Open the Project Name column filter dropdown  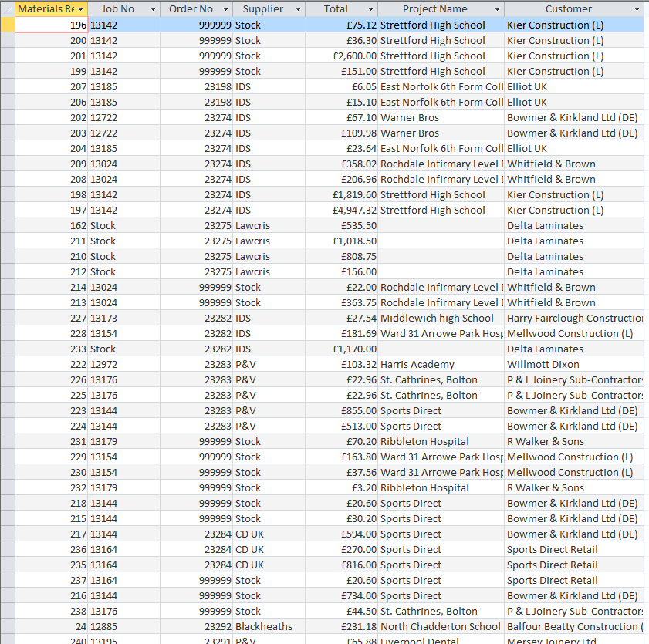(498, 9)
